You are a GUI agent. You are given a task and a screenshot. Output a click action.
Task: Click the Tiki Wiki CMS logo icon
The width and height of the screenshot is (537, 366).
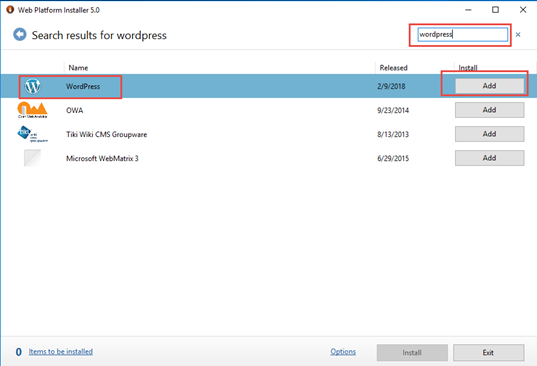[x=32, y=134]
